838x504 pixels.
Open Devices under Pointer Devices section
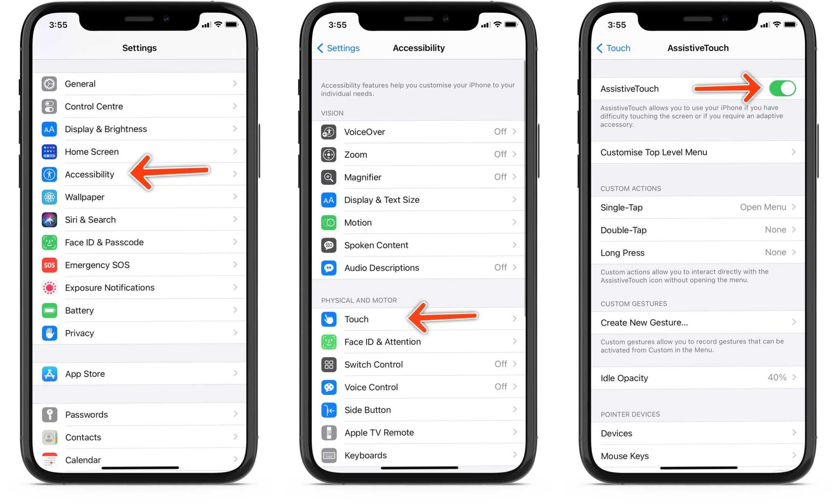pyautogui.click(x=696, y=433)
